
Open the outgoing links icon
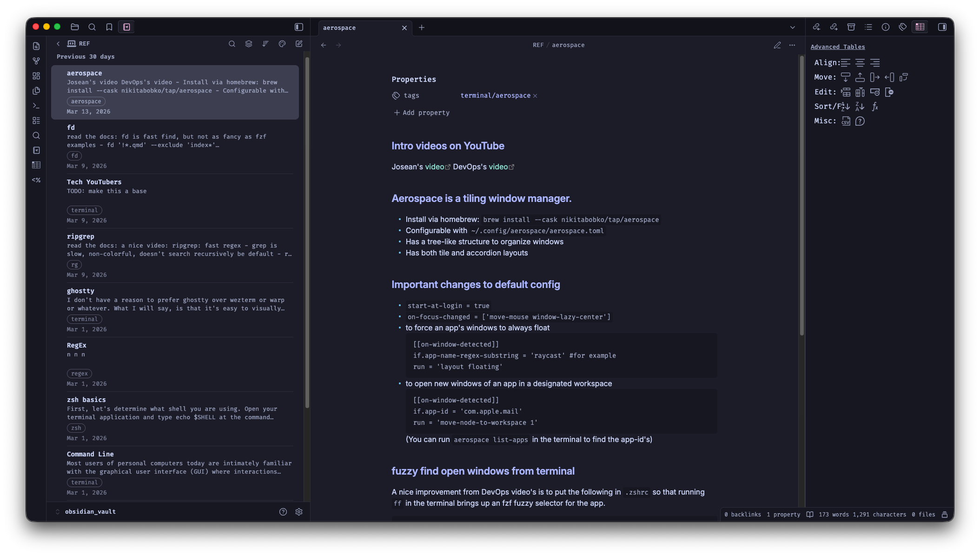pos(834,27)
